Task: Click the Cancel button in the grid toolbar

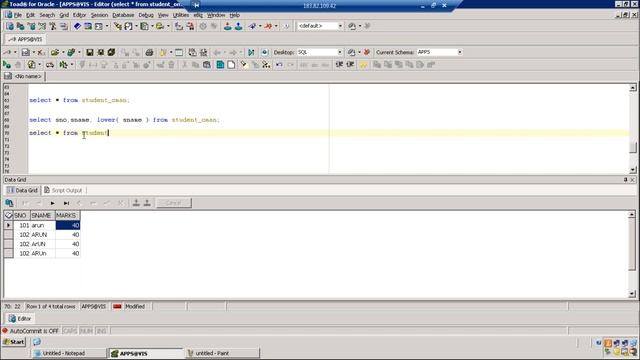Action: click(x=173, y=203)
